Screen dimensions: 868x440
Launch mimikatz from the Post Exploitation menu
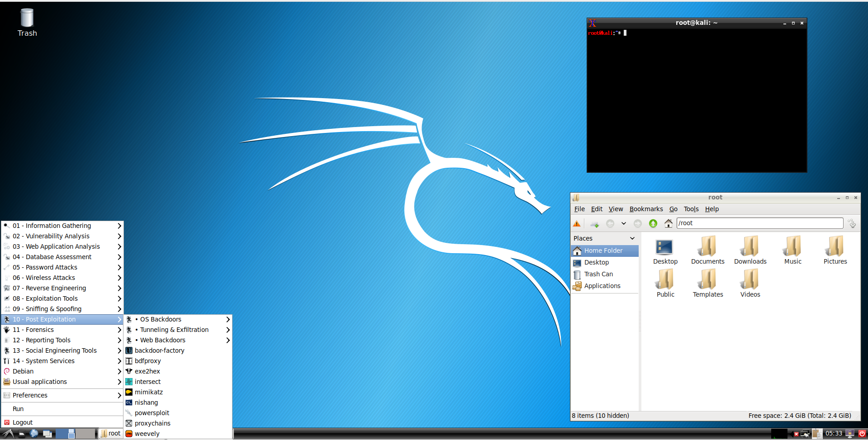(149, 392)
